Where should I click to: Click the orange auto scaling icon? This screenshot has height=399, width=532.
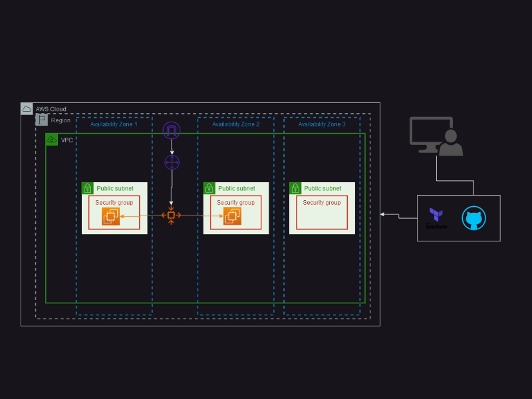tap(171, 215)
